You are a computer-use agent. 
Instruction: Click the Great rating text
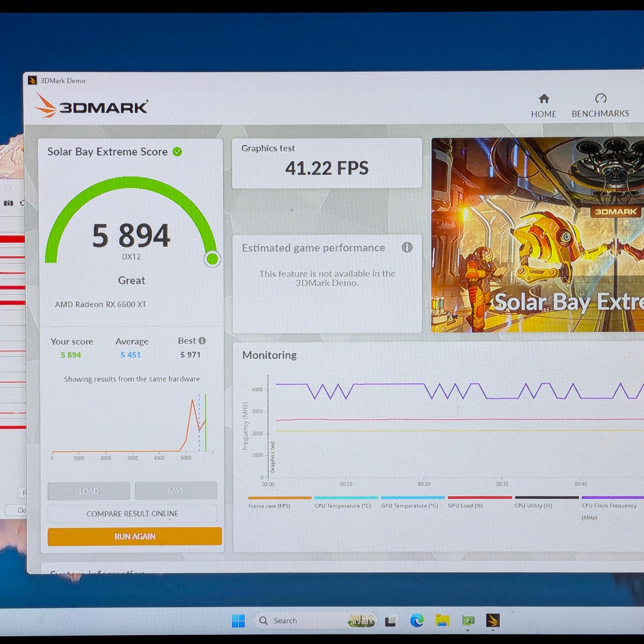131,280
